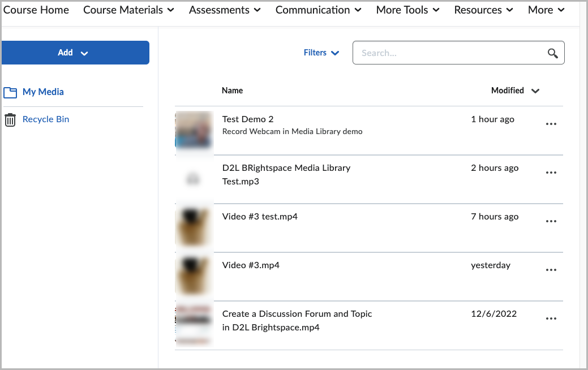Expand the Course Materials menu

(x=128, y=10)
